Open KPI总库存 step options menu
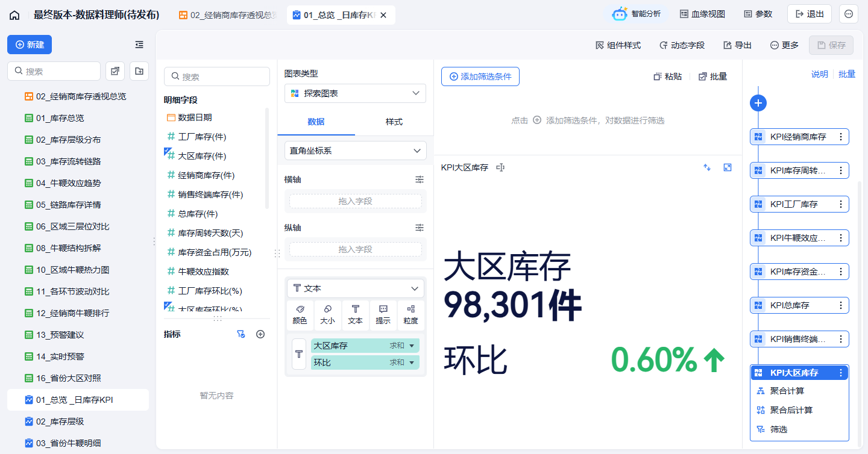 841,305
